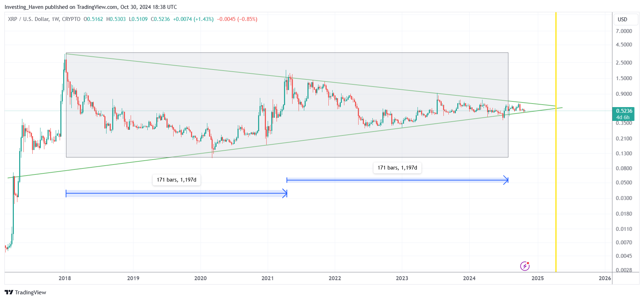Click the 2.5000 price axis label

tap(624, 63)
